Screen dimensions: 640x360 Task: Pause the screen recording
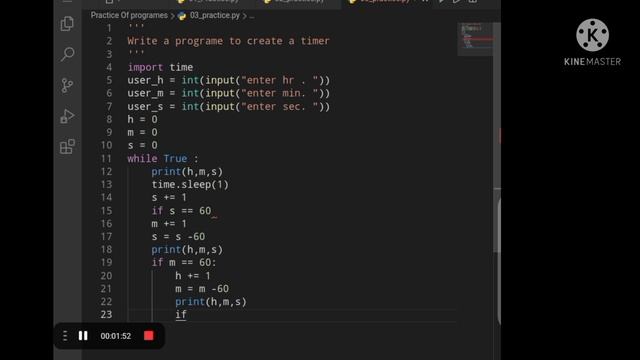83,336
